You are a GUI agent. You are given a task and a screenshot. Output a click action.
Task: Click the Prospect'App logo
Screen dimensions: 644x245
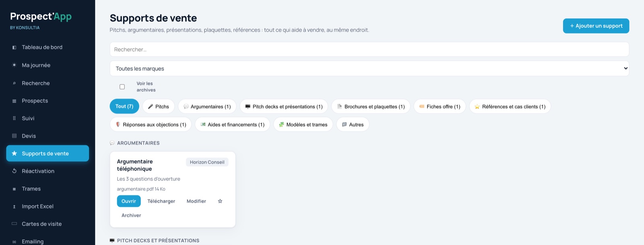[x=41, y=16]
